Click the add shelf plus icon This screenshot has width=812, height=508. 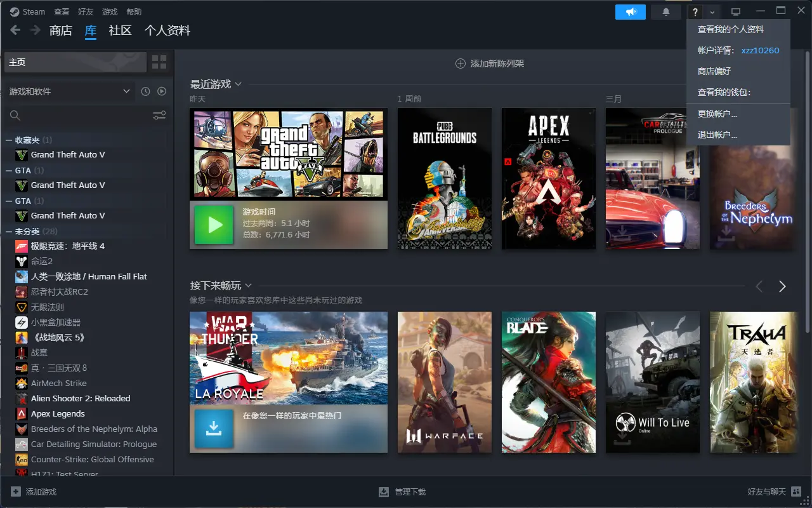(461, 63)
